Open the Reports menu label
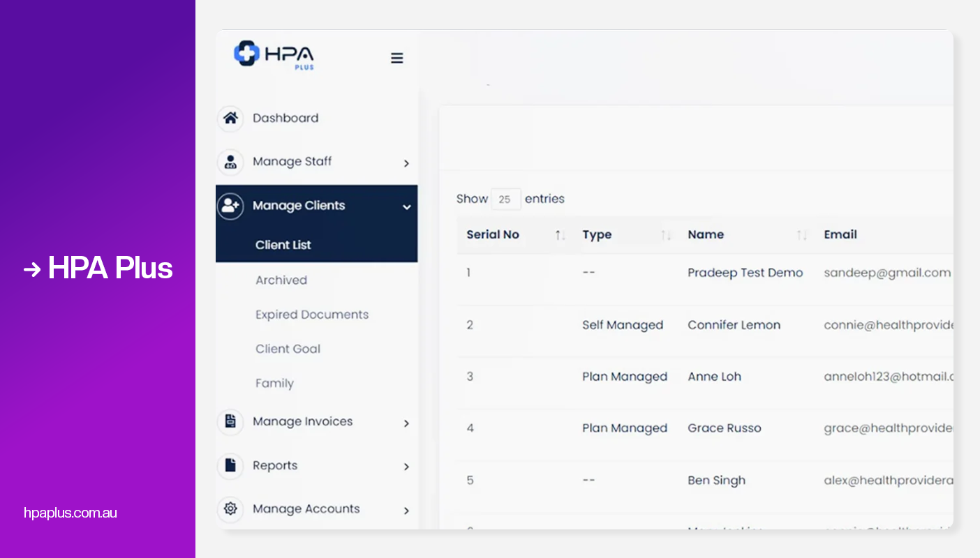 click(275, 465)
